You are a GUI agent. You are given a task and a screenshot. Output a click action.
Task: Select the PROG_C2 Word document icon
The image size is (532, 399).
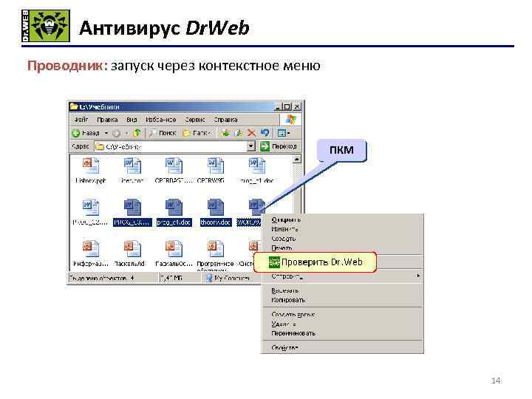91,208
